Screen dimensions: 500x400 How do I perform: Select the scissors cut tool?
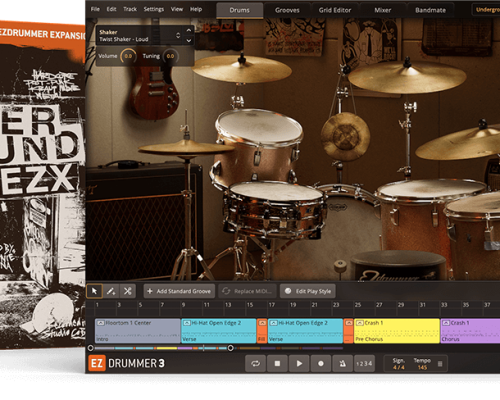(x=128, y=291)
